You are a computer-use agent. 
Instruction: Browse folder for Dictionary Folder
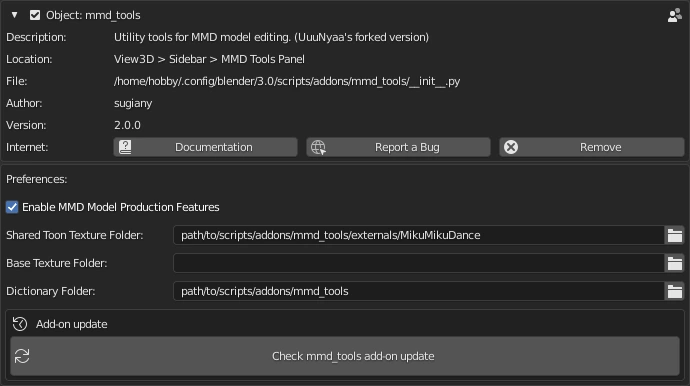coord(674,291)
